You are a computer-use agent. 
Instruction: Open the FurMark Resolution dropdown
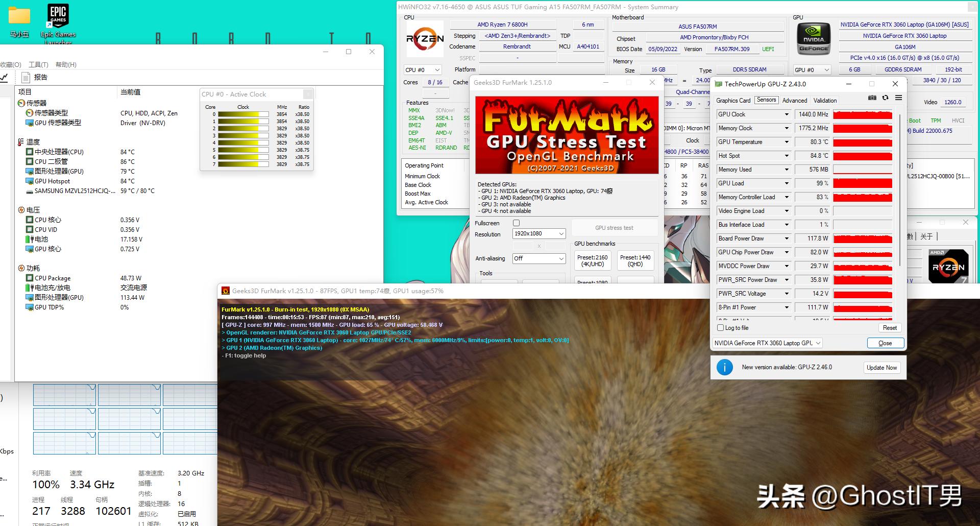[x=539, y=234]
